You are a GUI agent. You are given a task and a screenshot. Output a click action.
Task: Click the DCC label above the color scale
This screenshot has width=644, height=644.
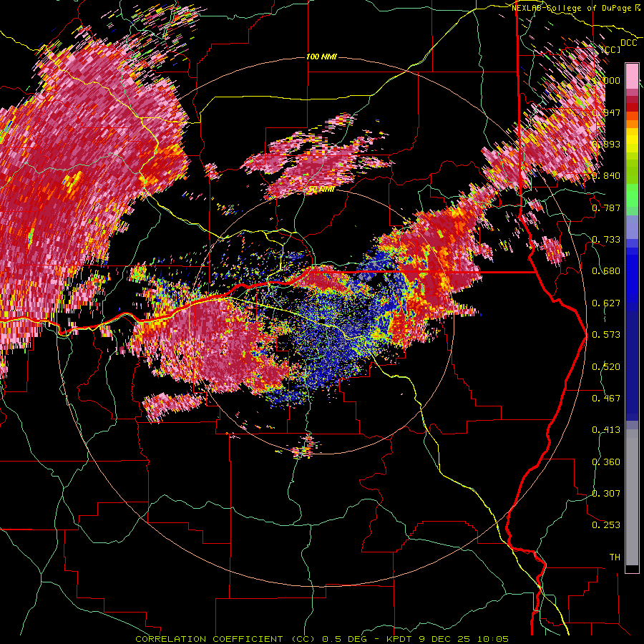(x=628, y=43)
